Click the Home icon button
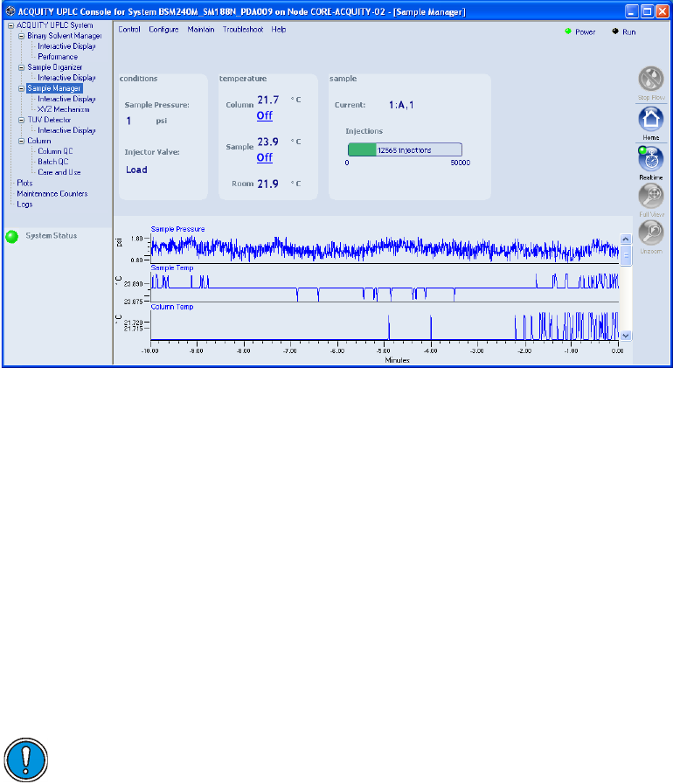 pos(651,119)
